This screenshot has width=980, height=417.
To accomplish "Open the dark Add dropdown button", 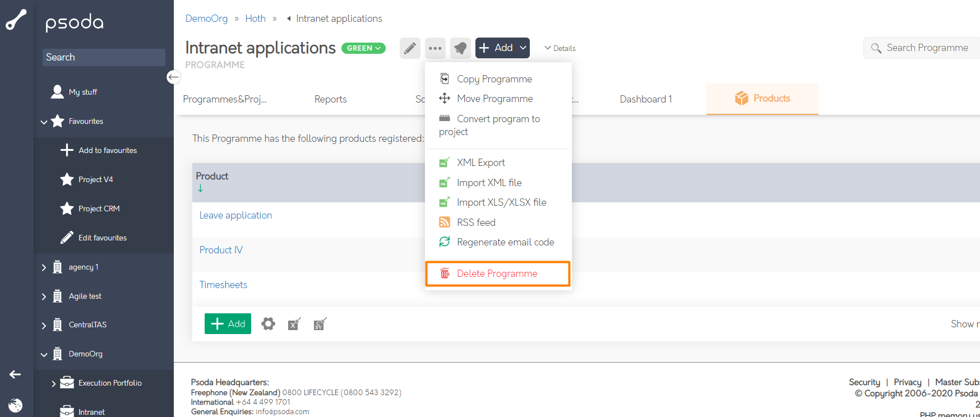I will tap(502, 48).
